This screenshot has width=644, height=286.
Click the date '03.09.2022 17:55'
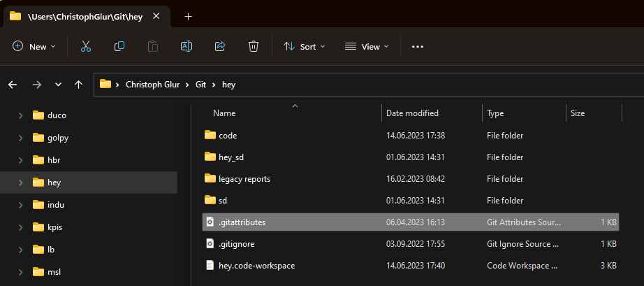(416, 244)
